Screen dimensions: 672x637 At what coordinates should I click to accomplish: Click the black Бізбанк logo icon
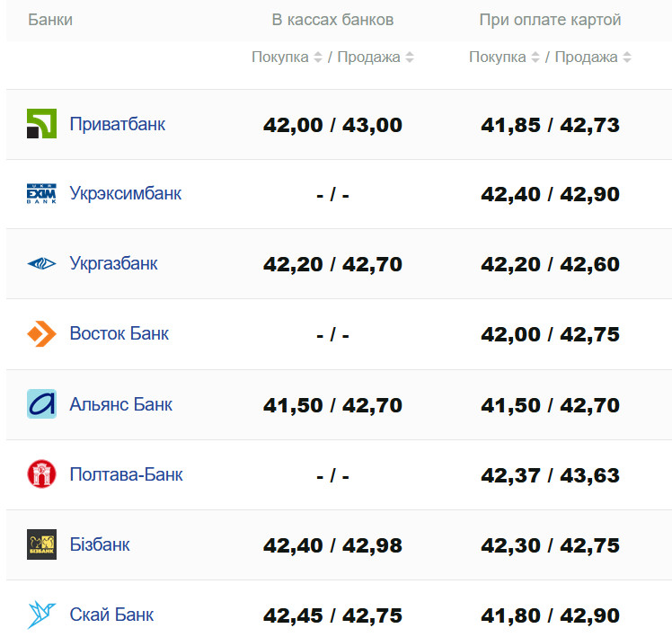click(x=41, y=544)
